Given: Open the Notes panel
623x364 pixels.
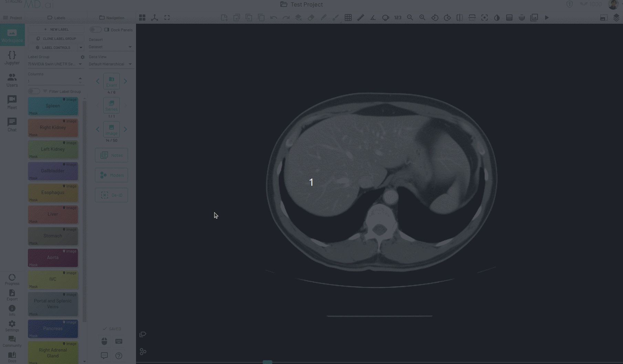Looking at the screenshot, I should [111, 155].
